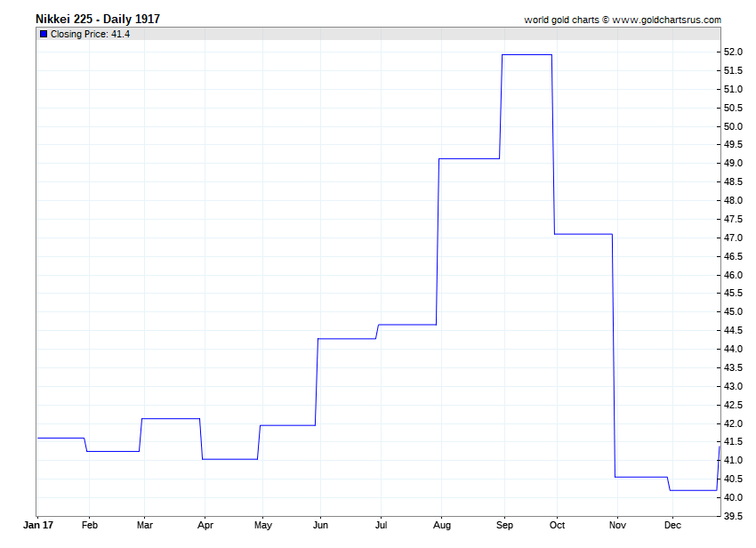This screenshot has width=756, height=548.
Task: Click the '42.5' y-axis value
Action: pyautogui.click(x=733, y=405)
